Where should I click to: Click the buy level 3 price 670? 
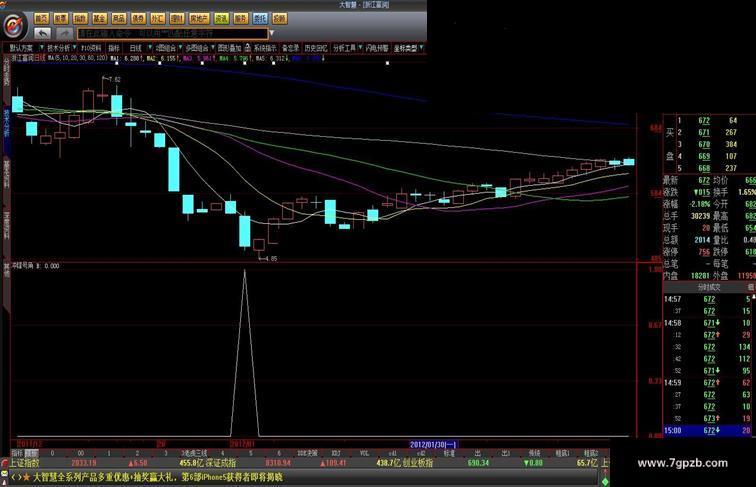click(704, 144)
